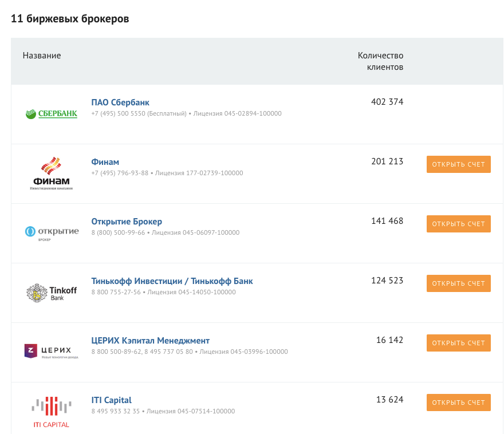Click Tinkoff phone and license 045-14050-100000 line
Image resolution: width=504 pixels, height=434 pixels.
[164, 292]
